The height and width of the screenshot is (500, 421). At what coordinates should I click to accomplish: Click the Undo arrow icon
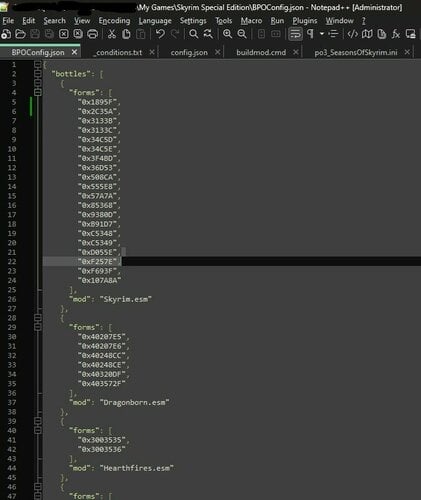(x=160, y=34)
